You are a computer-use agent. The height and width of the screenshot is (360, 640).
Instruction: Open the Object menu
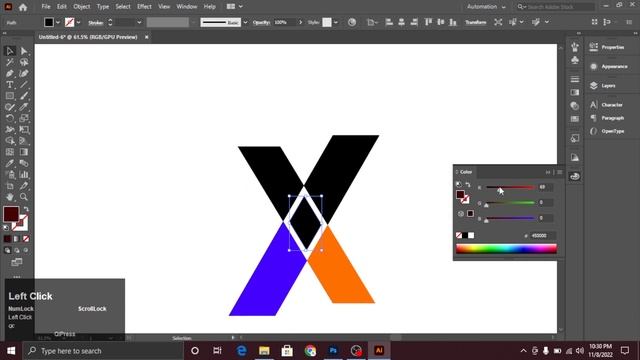pyautogui.click(x=82, y=7)
